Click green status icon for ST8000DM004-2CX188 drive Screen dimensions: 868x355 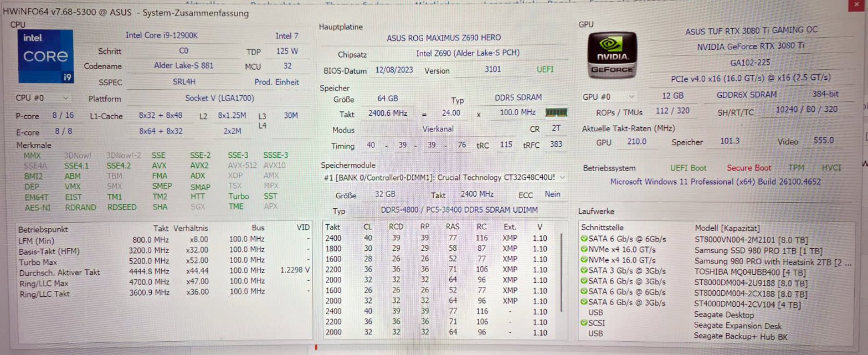tap(584, 291)
